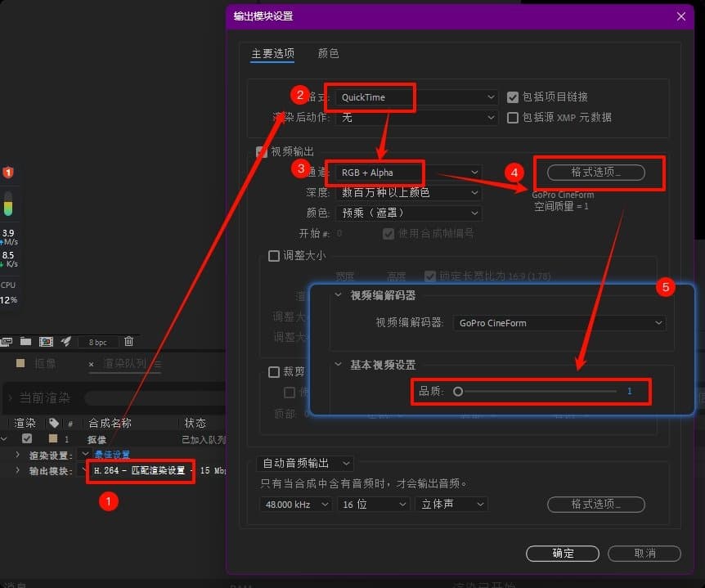Open the GoPro CineForm video codec dropdown
This screenshot has width=705, height=588.
tap(560, 322)
